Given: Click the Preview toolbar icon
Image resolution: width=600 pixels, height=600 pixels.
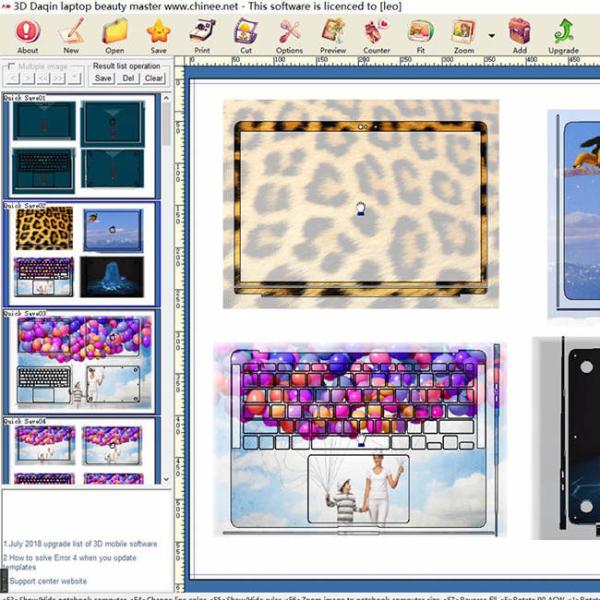Looking at the screenshot, I should pyautogui.click(x=332, y=35).
